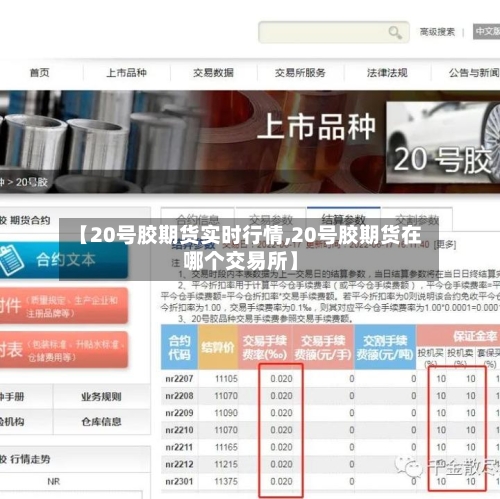Click the 结算价 column header
500x499 pixels.
[218, 347]
